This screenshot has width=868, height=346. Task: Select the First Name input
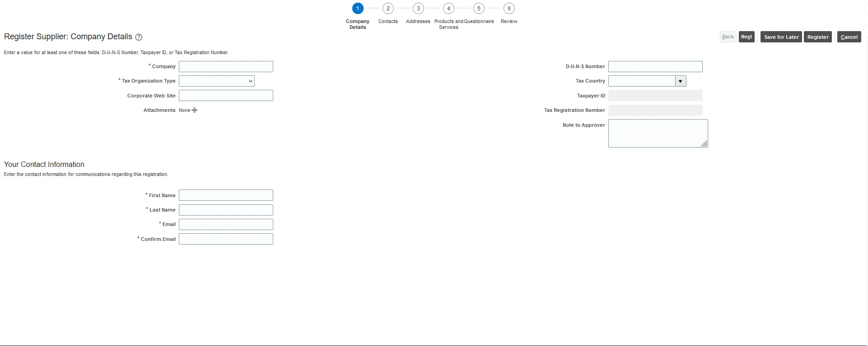[x=226, y=195]
